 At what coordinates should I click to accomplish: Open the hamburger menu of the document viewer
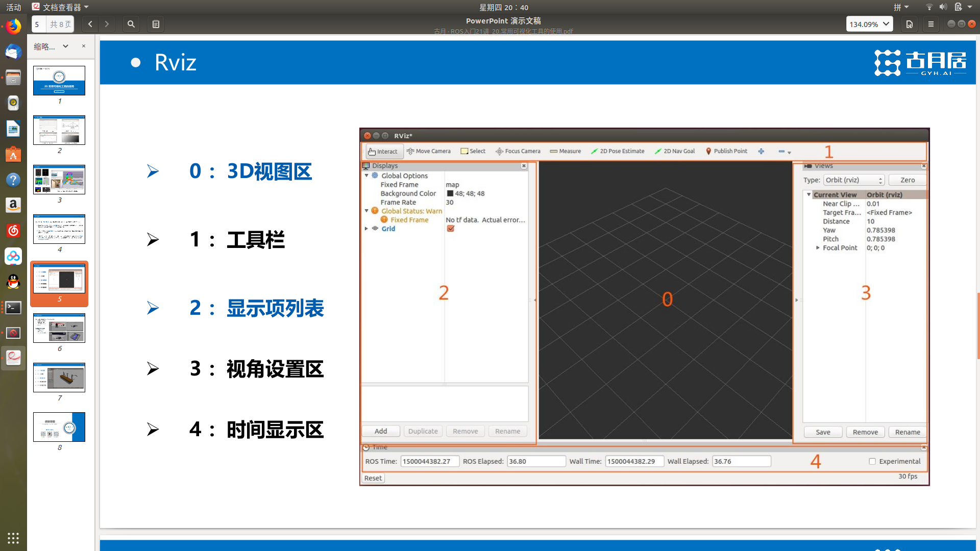point(930,24)
